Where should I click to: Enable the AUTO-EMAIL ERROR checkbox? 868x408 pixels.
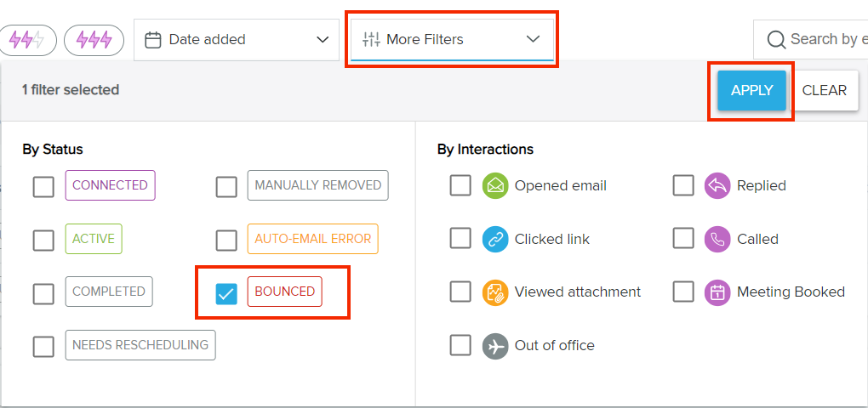point(226,240)
